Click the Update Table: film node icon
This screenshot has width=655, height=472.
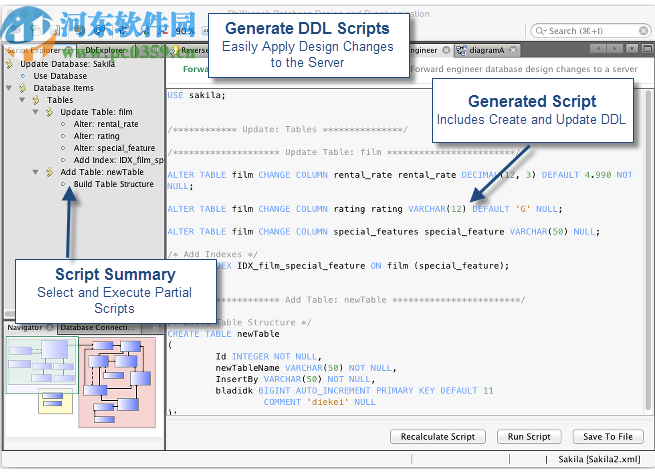point(49,112)
